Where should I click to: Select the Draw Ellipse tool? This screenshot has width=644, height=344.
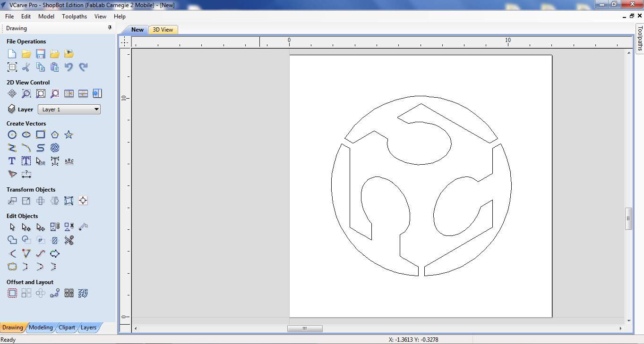click(x=26, y=135)
